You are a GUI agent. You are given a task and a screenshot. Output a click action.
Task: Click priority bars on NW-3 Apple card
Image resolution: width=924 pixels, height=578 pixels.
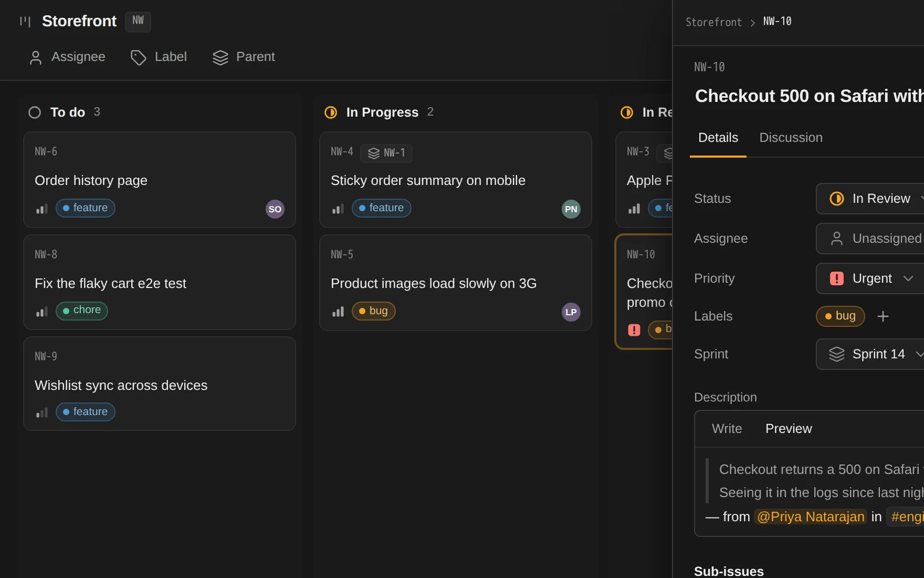[x=634, y=209]
